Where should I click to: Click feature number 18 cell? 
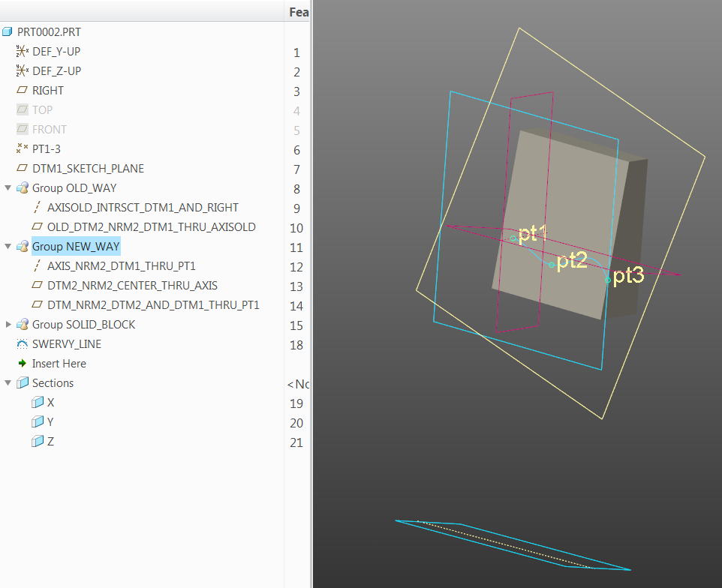tap(296, 345)
